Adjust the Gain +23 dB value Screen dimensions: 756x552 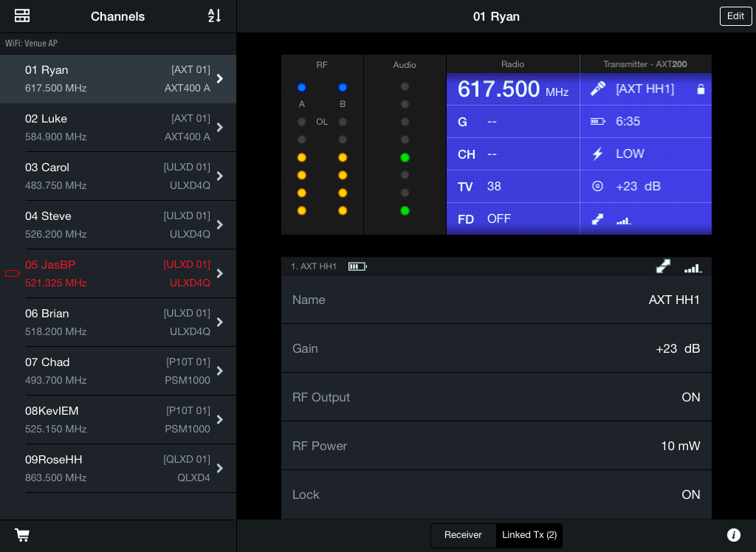point(677,348)
